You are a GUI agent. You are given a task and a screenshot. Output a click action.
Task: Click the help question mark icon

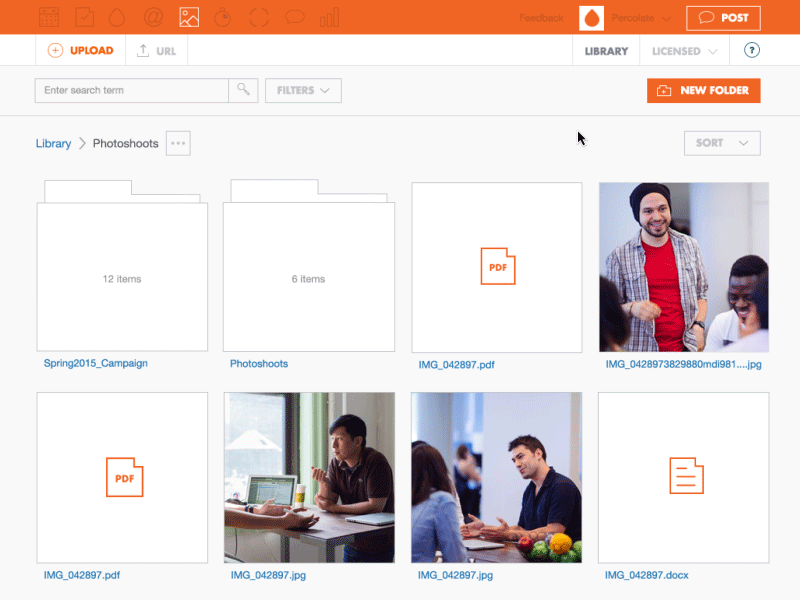(x=752, y=51)
